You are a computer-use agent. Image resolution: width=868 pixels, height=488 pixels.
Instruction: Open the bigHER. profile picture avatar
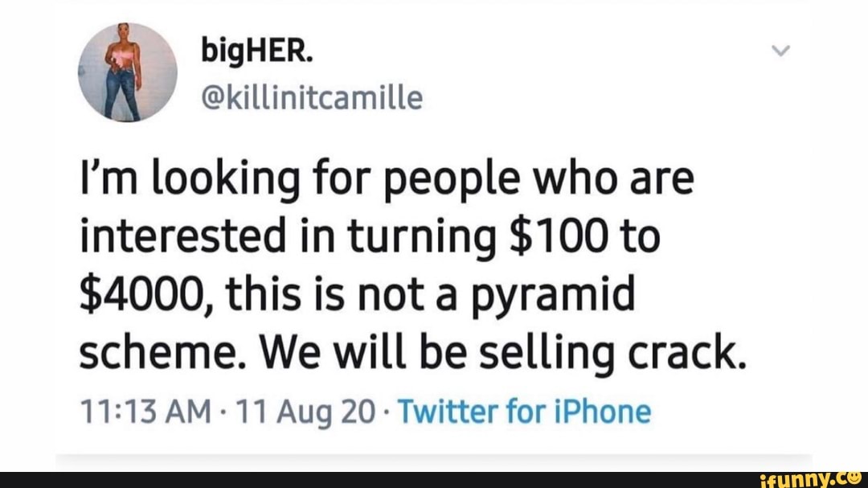(127, 72)
